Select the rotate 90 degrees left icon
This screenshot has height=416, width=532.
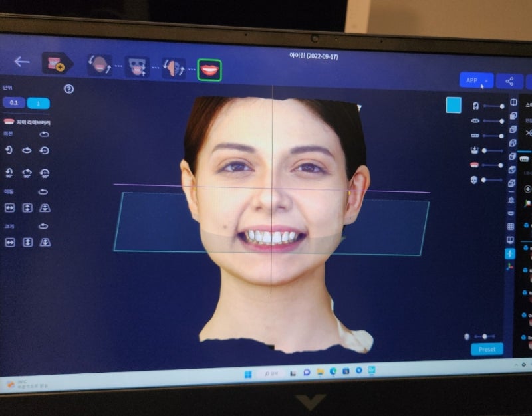coord(9,171)
